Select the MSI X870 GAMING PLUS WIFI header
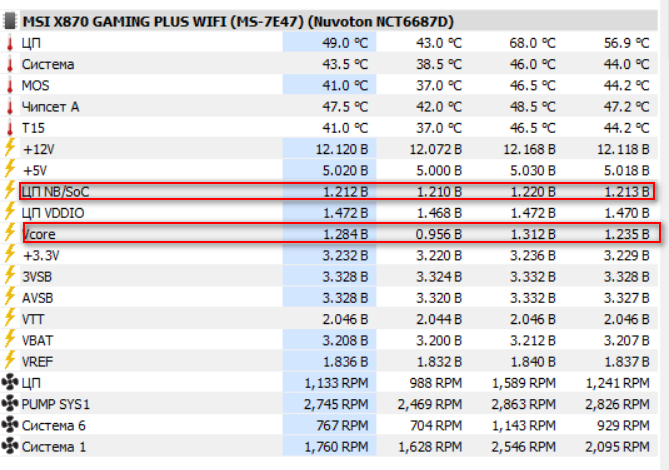This screenshot has height=470, width=669. [238, 21]
